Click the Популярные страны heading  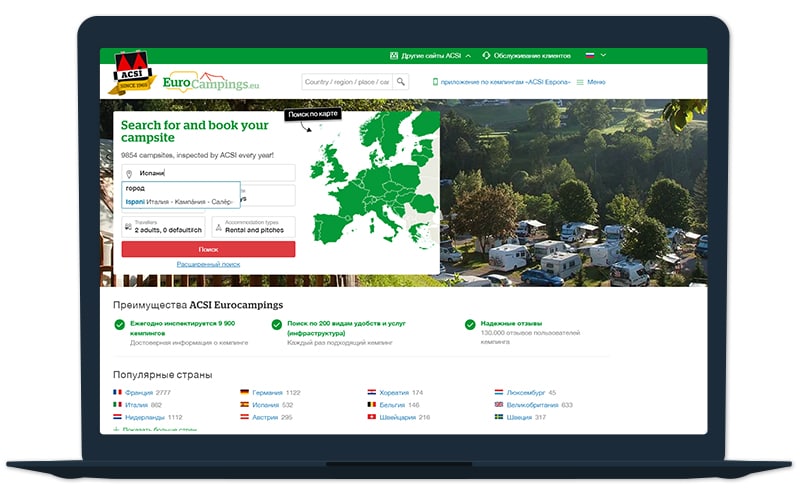[162, 374]
